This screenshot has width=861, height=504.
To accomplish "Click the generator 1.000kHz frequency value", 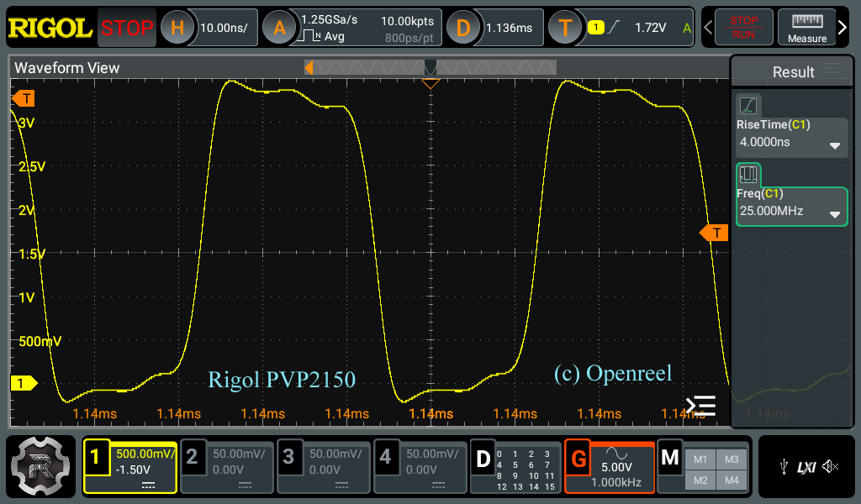I will point(616,483).
